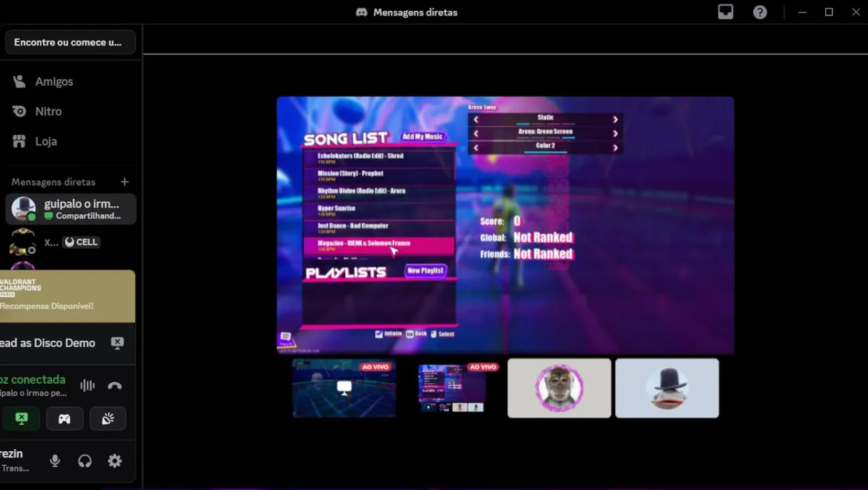
Task: Click the Encontre ou comece search box
Action: [71, 42]
